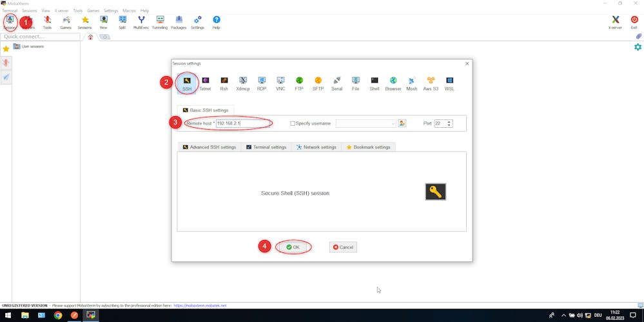Activate the MultiExec toolbar icon

click(141, 22)
